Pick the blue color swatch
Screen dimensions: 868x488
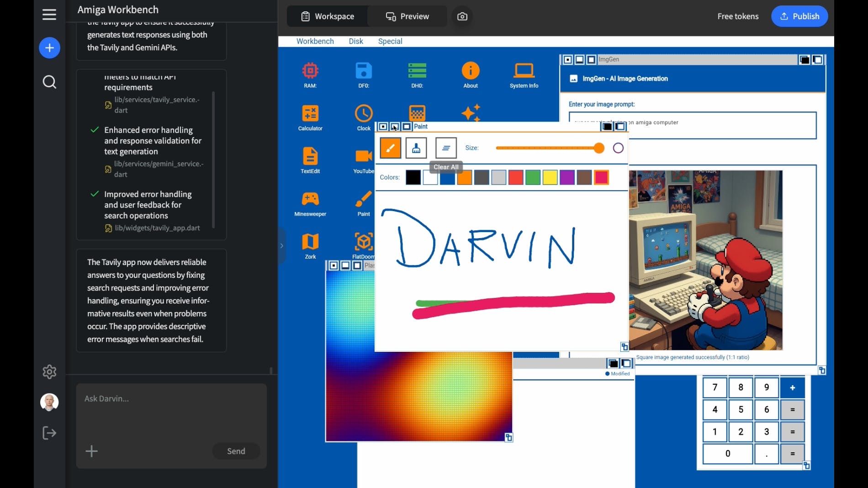[x=447, y=177]
